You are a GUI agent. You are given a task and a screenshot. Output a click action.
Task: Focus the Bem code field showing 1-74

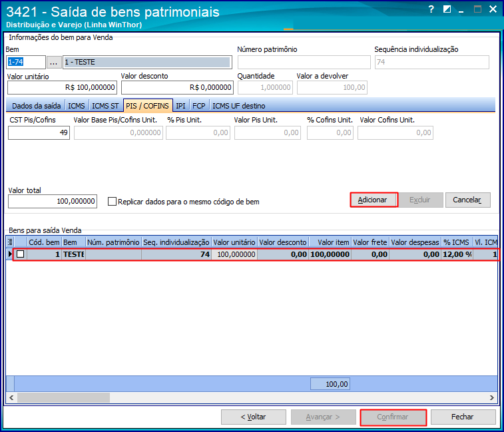click(26, 62)
